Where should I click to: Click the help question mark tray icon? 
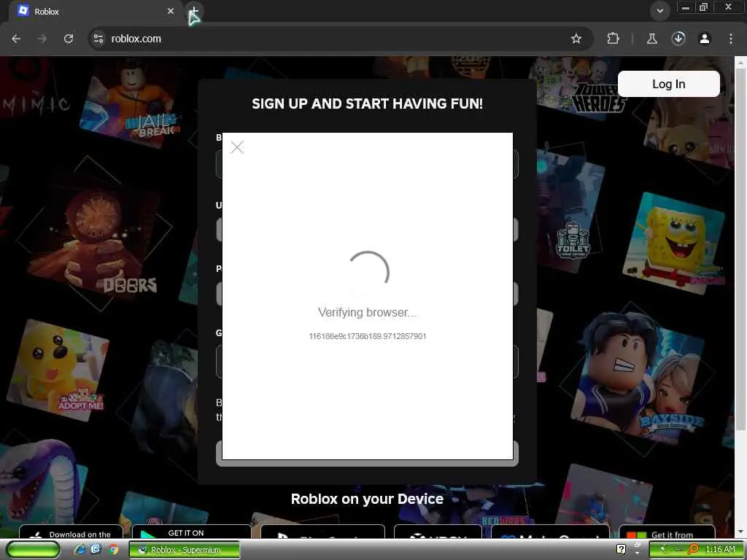pos(621,550)
